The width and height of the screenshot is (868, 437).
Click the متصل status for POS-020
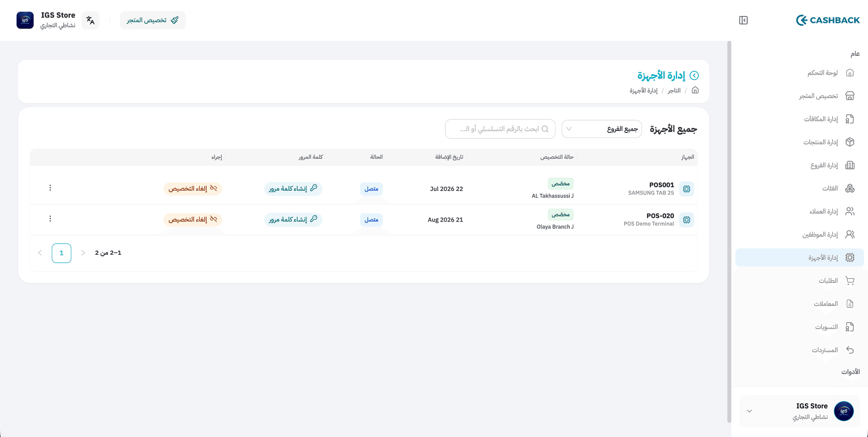coord(372,220)
